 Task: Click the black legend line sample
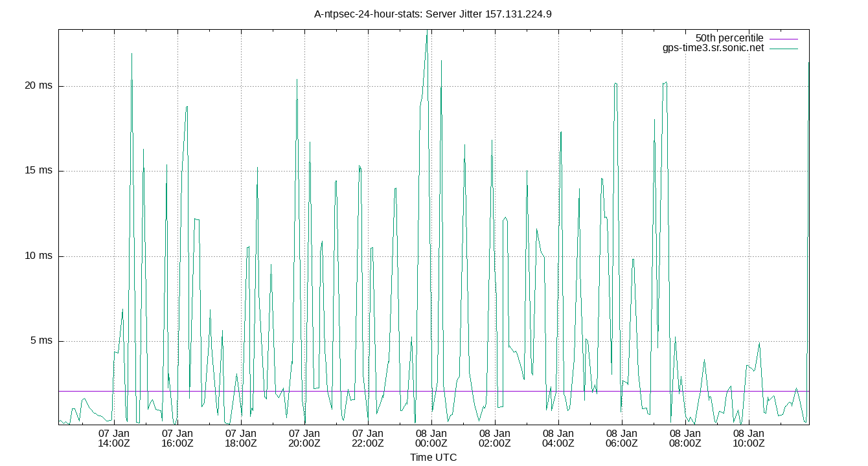coord(784,48)
